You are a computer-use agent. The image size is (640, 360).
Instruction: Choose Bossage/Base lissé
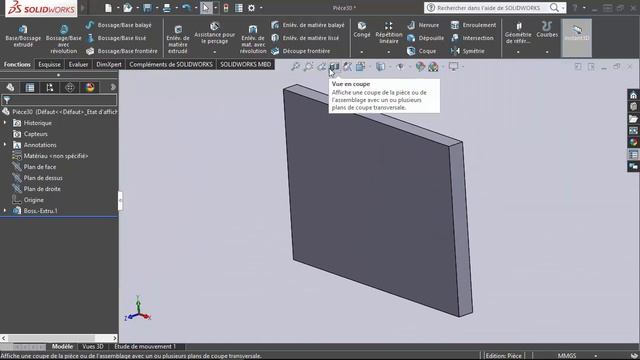(116, 38)
